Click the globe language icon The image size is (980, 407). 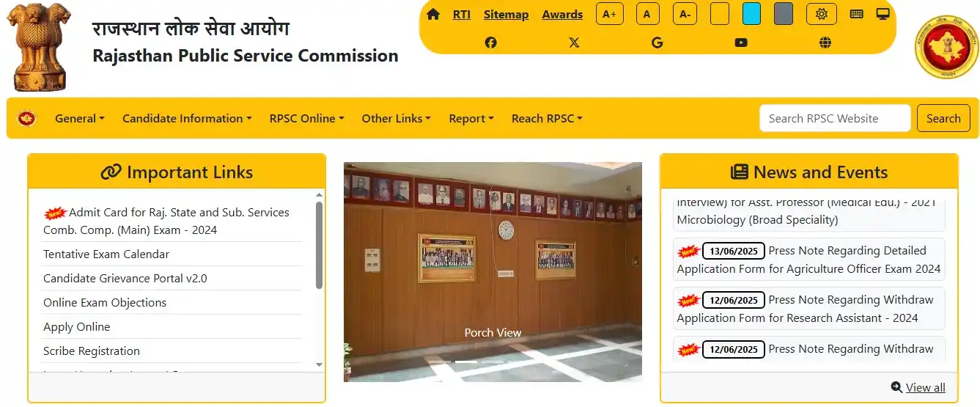tap(825, 43)
